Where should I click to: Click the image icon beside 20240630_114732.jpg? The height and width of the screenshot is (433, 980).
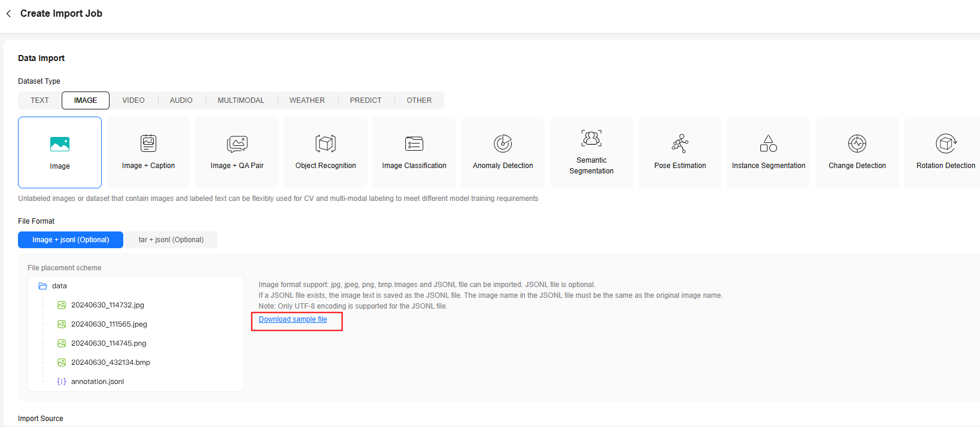[x=62, y=305]
